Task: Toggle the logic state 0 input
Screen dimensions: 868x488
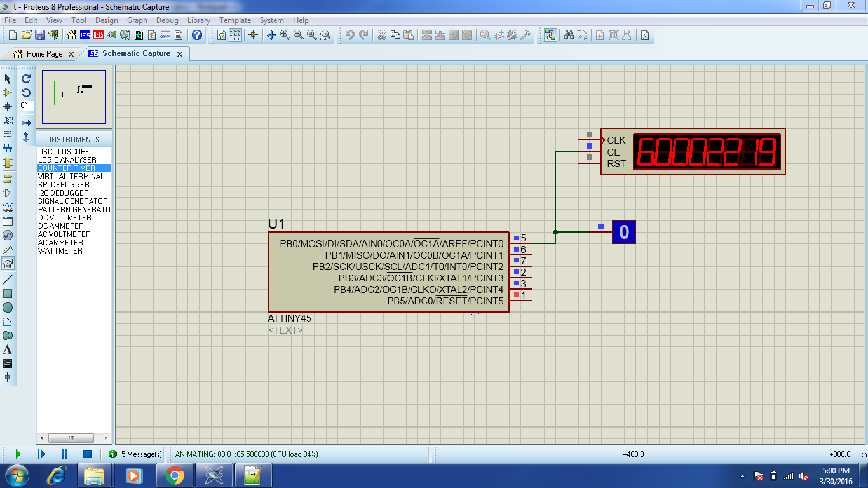Action: 623,232
